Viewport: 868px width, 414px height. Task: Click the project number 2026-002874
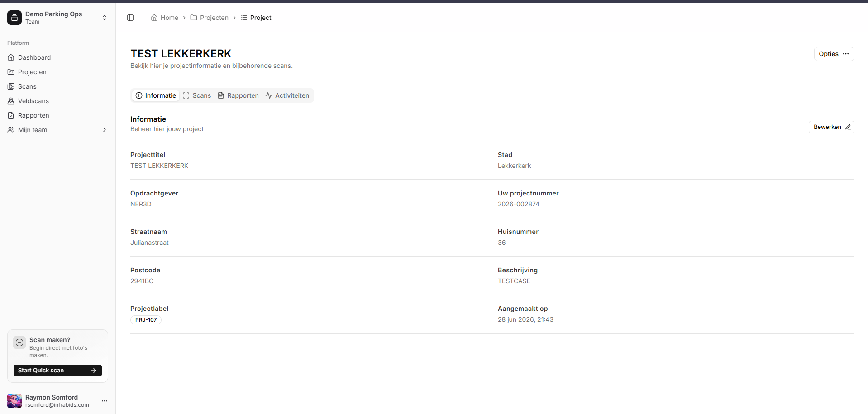pyautogui.click(x=519, y=204)
